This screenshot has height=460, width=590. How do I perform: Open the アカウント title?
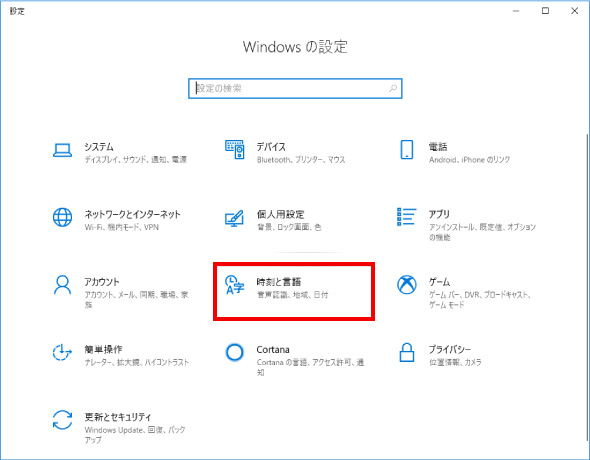(x=102, y=282)
